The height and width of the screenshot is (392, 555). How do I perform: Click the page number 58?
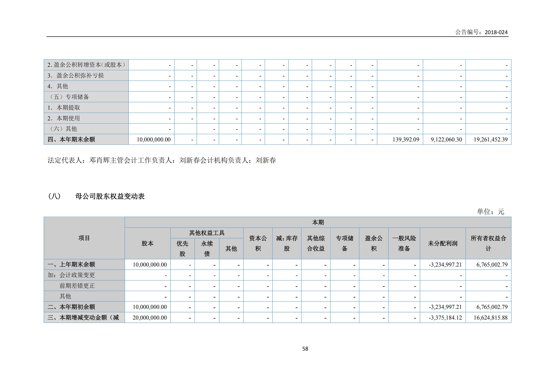click(305, 349)
